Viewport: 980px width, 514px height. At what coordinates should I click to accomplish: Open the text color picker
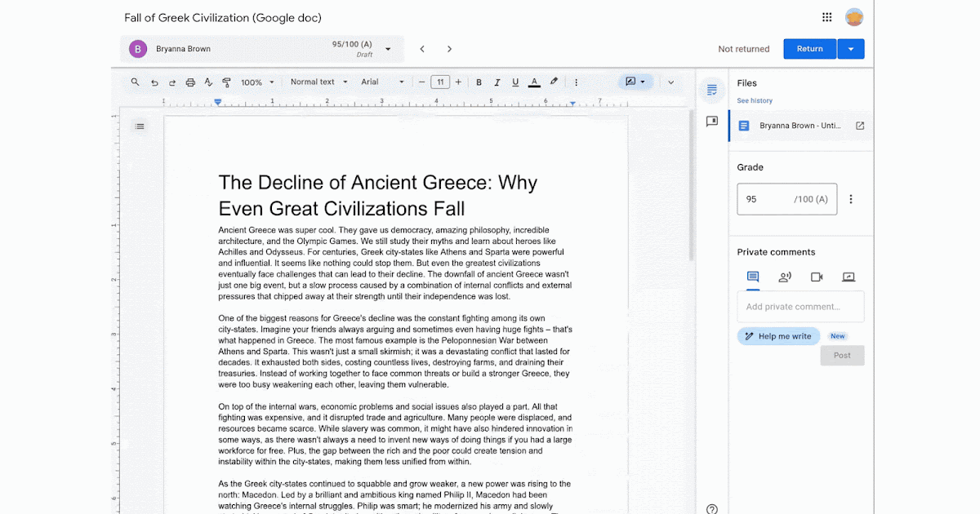[534, 82]
